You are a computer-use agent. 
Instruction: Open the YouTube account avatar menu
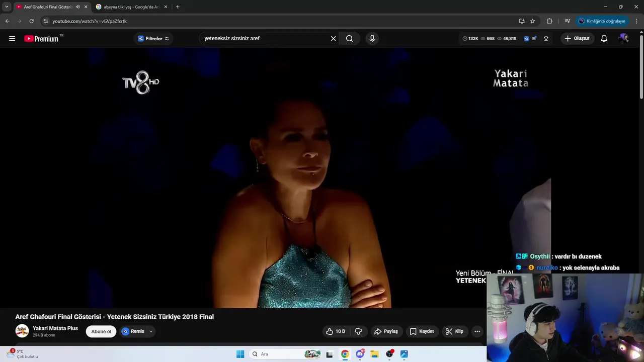[x=624, y=39]
